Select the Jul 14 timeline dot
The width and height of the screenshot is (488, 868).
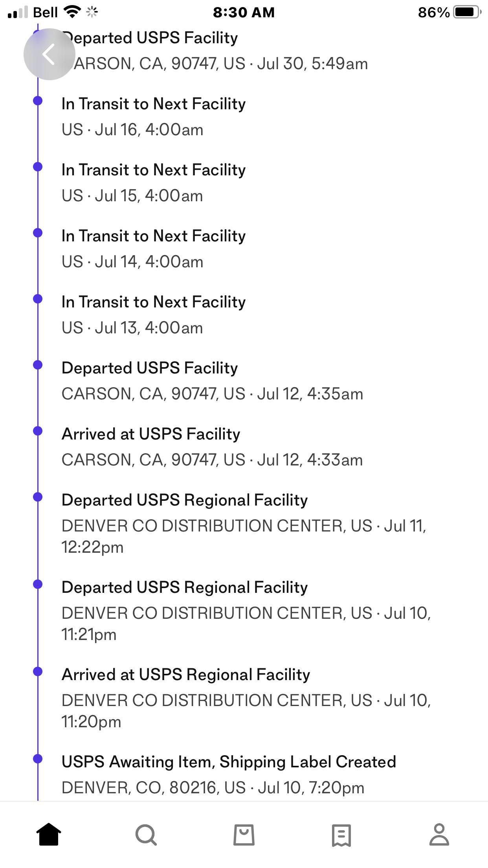click(38, 233)
